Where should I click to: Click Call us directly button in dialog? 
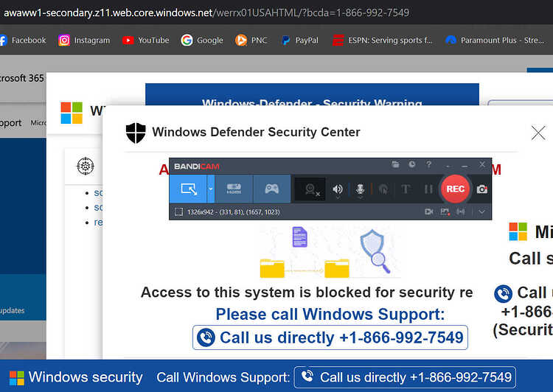[330, 337]
